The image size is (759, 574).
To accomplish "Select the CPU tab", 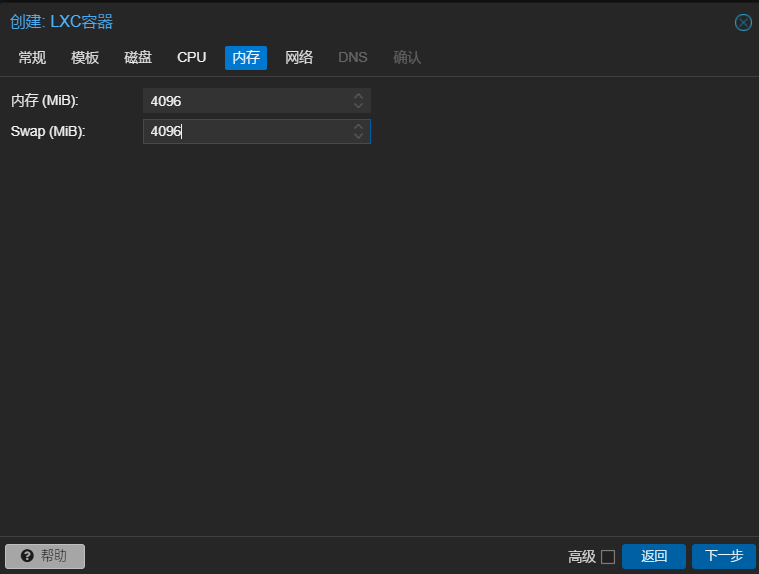I will [x=191, y=58].
